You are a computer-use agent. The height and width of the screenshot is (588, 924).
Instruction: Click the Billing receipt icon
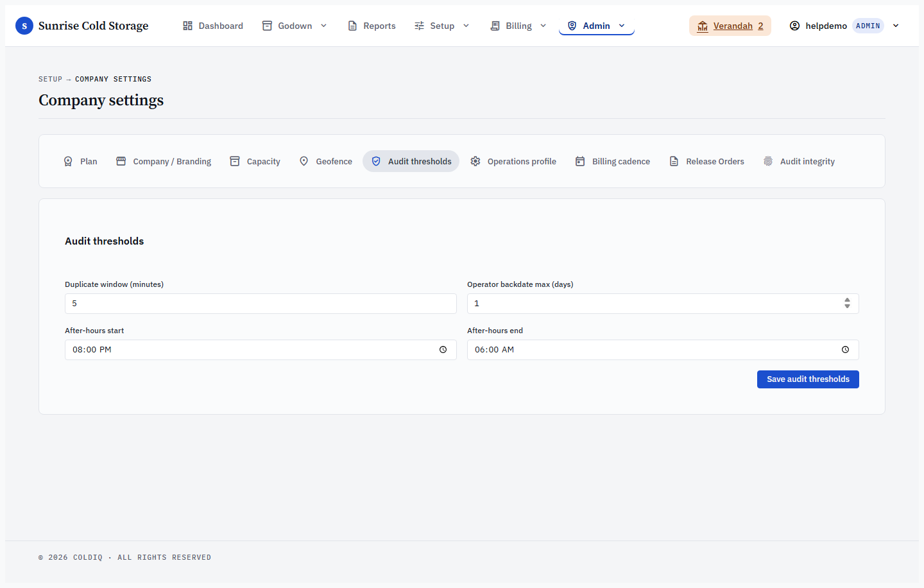click(495, 26)
